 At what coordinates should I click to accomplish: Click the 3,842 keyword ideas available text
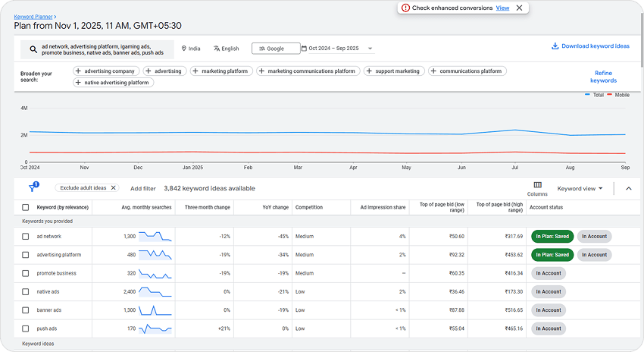[209, 188]
